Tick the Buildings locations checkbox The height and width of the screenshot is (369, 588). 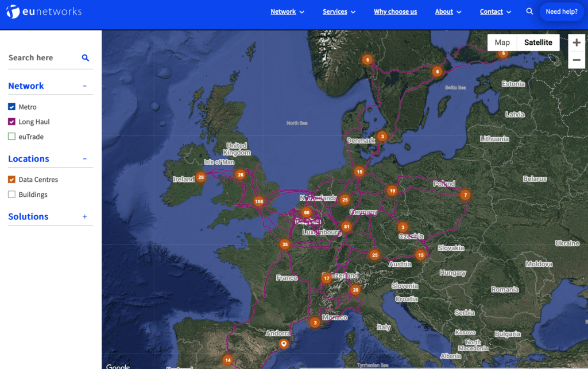coord(11,195)
